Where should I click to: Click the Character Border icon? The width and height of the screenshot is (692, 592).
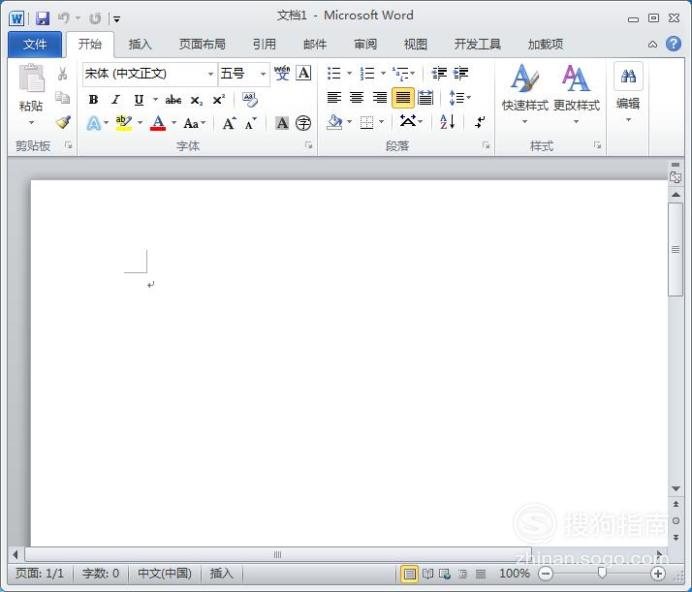[304, 73]
